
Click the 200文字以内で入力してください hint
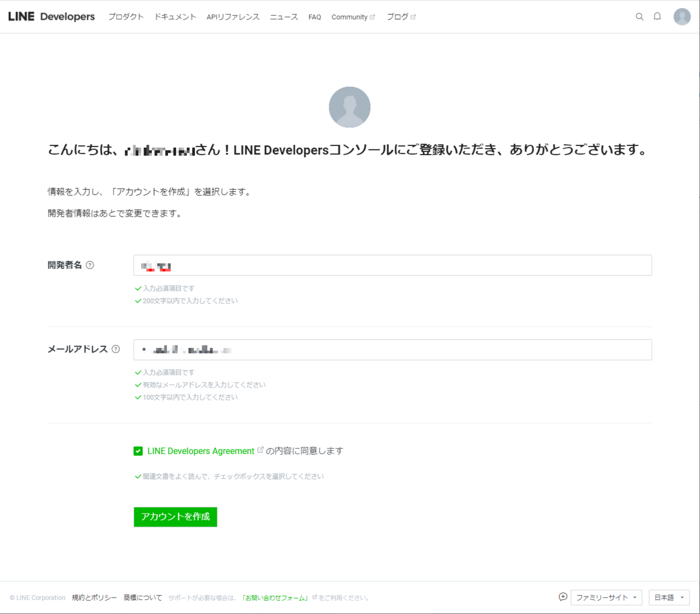(190, 301)
